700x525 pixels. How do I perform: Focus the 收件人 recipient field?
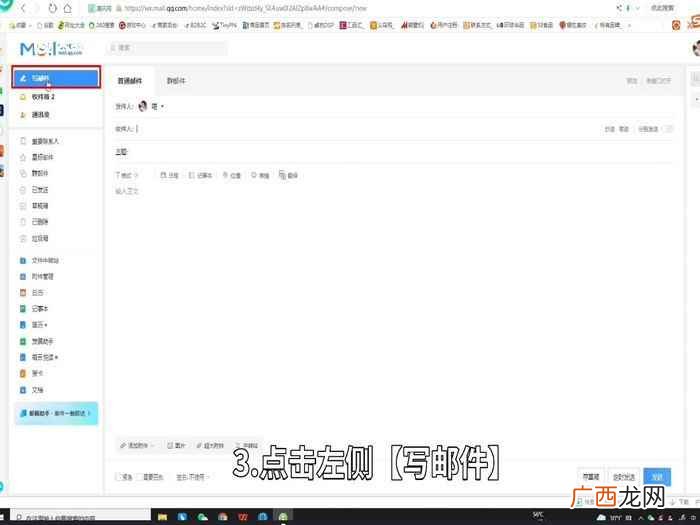pyautogui.click(x=357, y=129)
